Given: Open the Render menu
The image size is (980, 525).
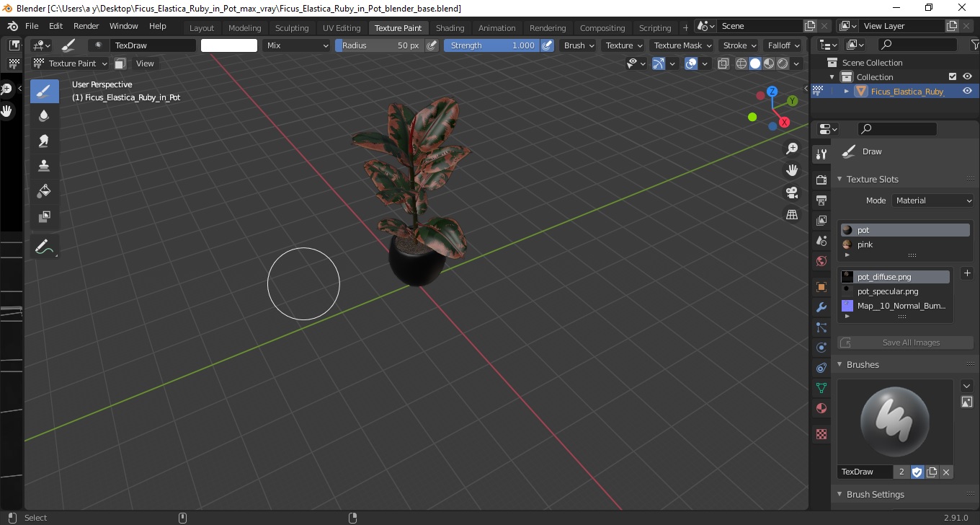Looking at the screenshot, I should (86, 26).
